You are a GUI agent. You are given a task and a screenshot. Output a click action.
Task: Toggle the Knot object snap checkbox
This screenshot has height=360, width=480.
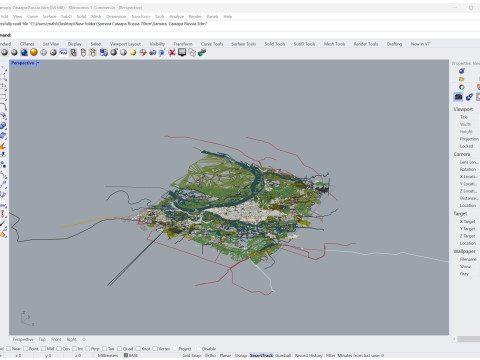click(138, 348)
